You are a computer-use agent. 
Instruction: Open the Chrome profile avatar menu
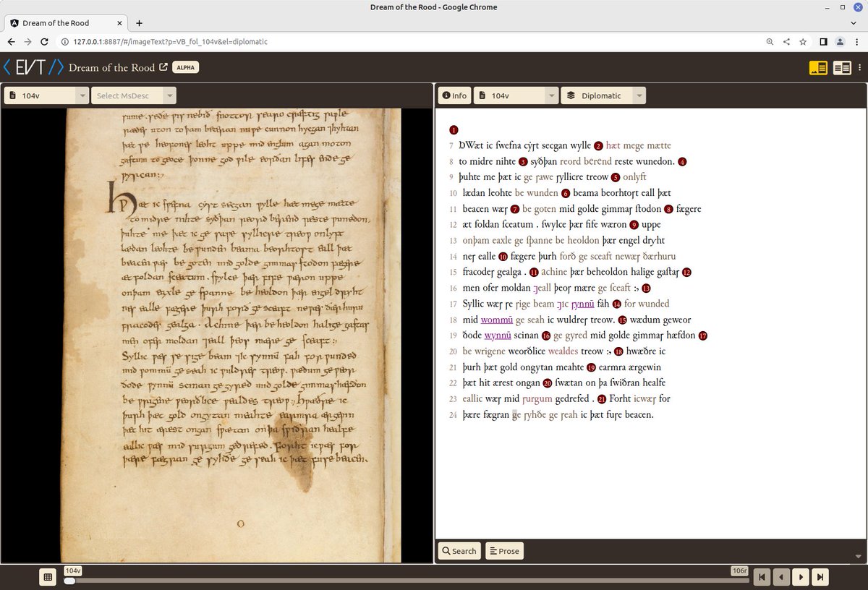(841, 42)
